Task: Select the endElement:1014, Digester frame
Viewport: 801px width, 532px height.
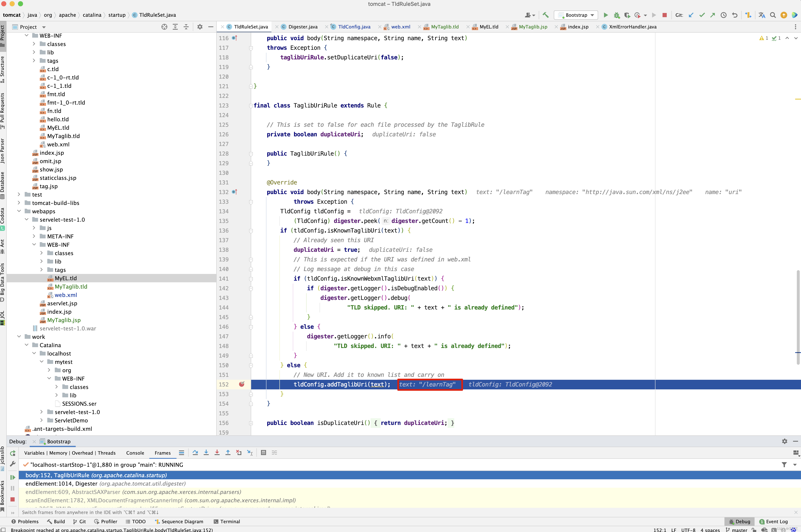Action: coord(106,483)
